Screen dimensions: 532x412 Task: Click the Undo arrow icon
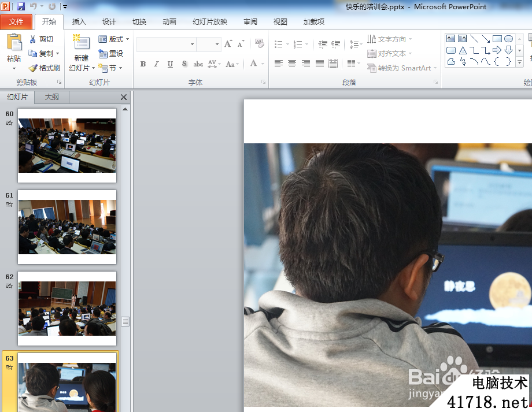[x=34, y=6]
